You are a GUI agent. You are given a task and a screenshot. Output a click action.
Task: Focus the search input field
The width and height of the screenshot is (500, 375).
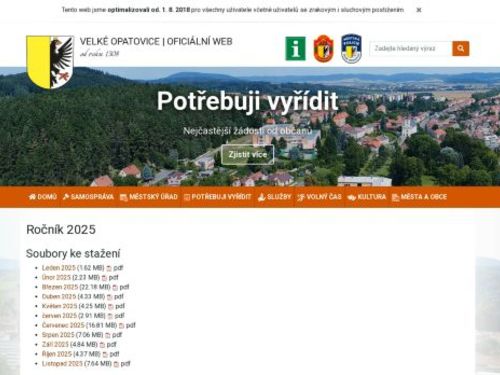(411, 49)
